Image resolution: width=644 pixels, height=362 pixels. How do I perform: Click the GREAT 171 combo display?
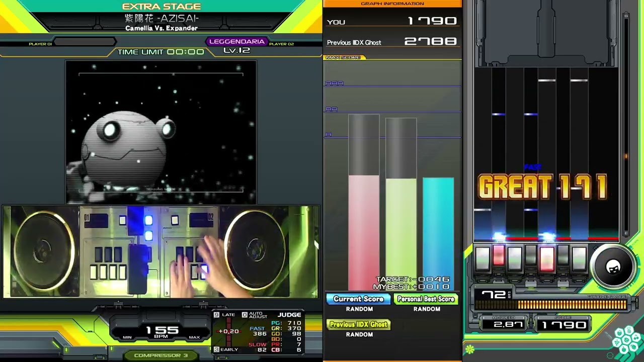point(543,187)
